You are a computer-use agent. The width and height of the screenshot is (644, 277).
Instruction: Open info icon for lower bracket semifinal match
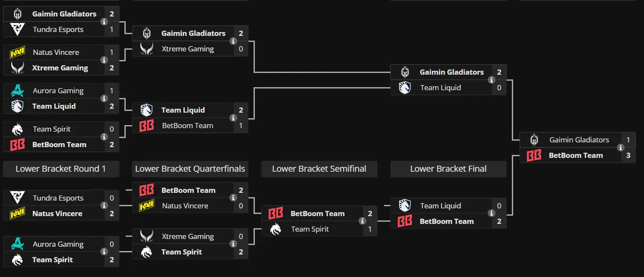pos(362,221)
